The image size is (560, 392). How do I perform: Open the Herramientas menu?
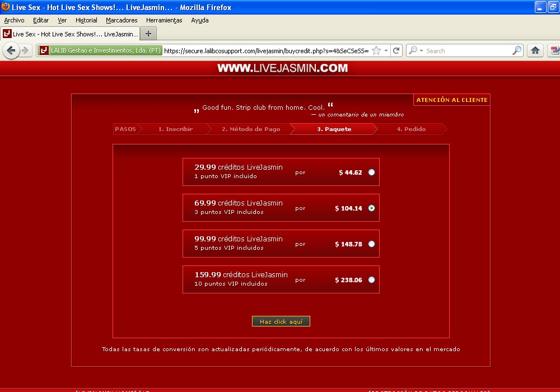tap(164, 20)
